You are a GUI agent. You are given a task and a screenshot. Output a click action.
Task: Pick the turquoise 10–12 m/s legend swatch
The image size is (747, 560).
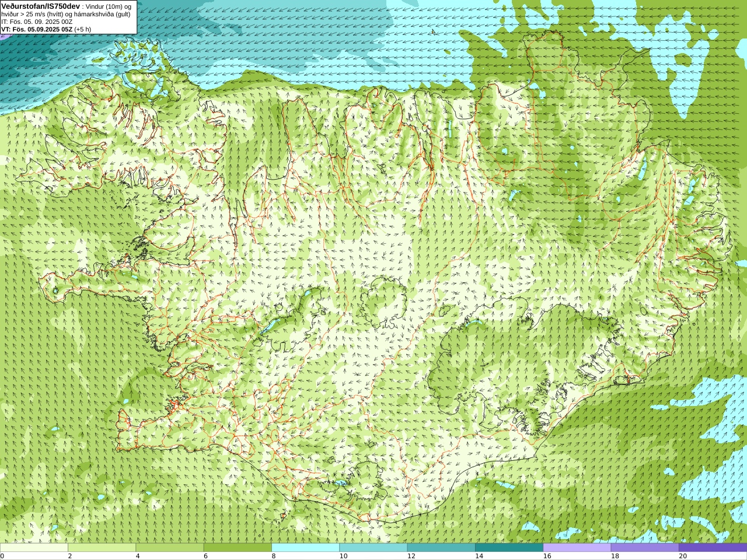pyautogui.click(x=373, y=547)
